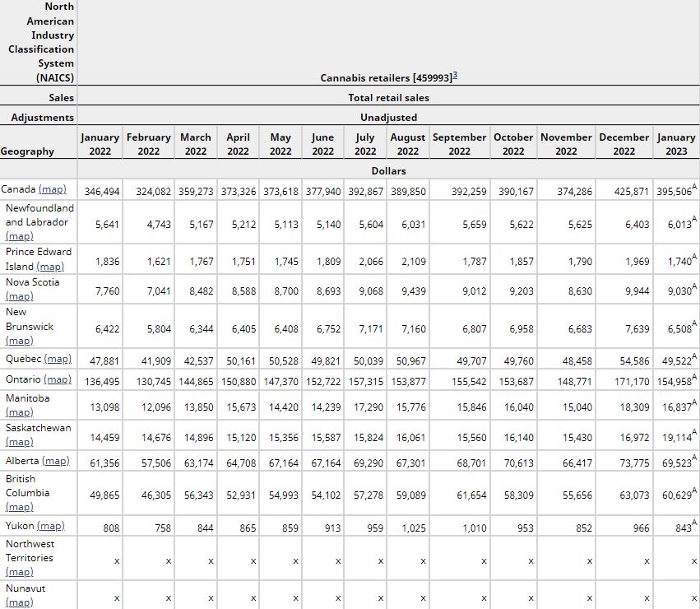
Task: Click the January 2023 column header
Action: (676, 144)
